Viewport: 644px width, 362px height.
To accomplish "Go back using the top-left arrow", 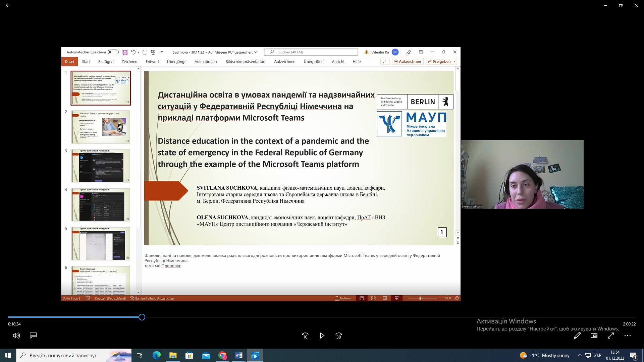I will (8, 5).
